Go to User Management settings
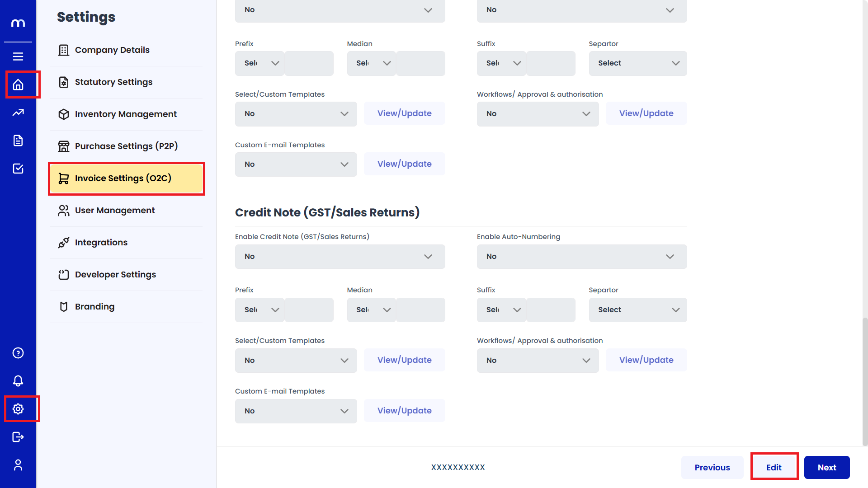The width and height of the screenshot is (868, 488). [x=115, y=211]
